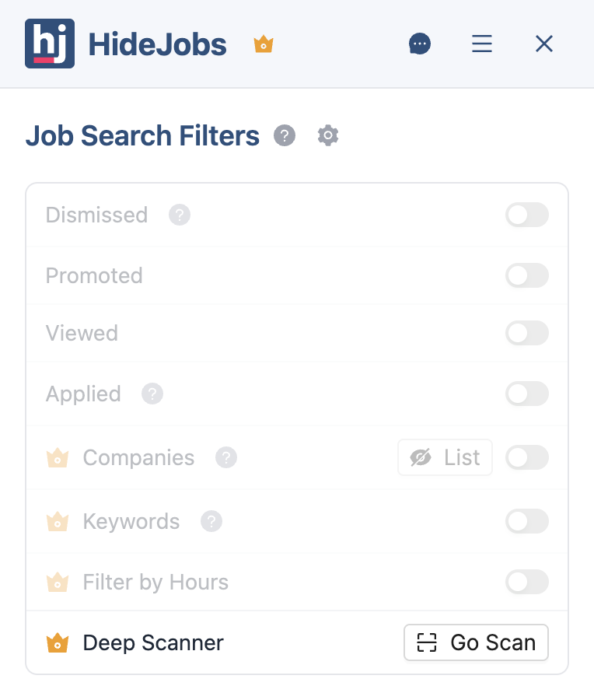Click the help icon next to Job Search Filters
The width and height of the screenshot is (594, 700).
[285, 135]
